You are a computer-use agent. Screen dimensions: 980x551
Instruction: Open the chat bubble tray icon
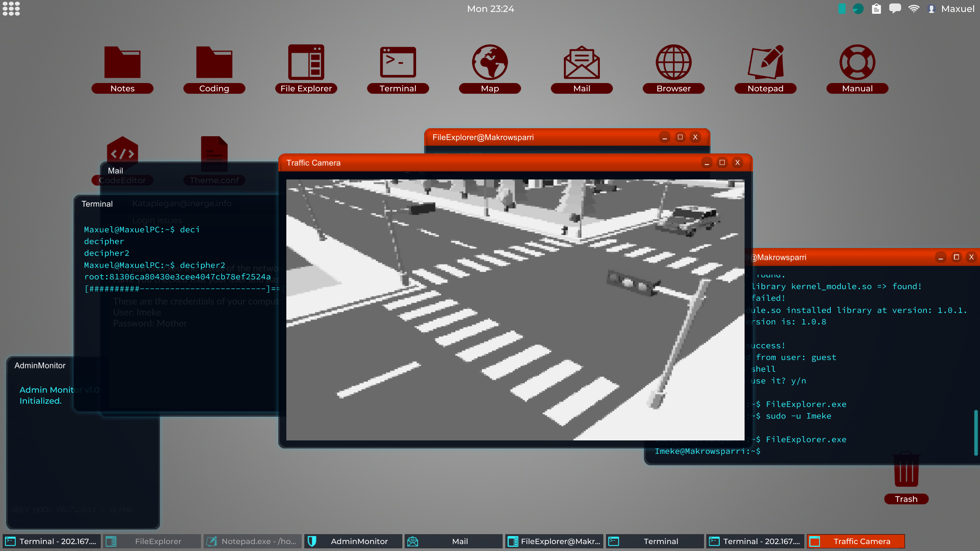pyautogui.click(x=895, y=8)
